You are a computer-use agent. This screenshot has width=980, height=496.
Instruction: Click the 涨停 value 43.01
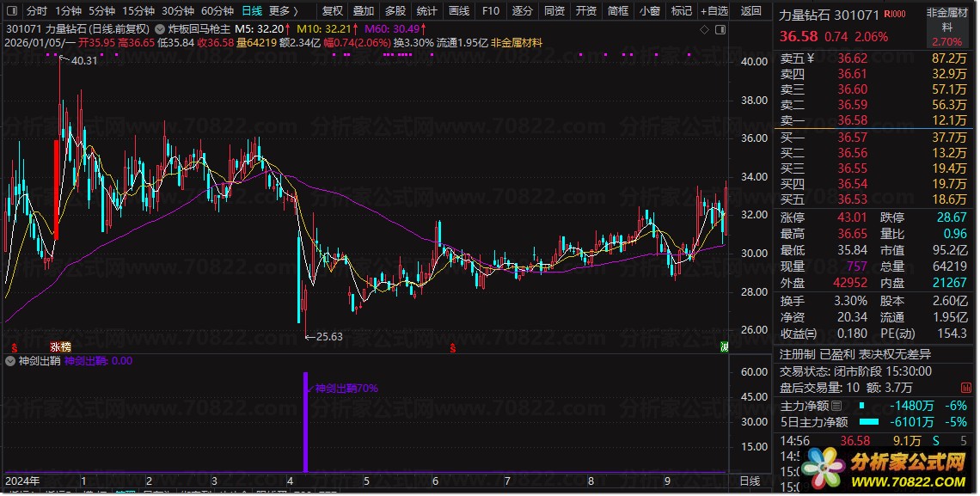point(853,218)
